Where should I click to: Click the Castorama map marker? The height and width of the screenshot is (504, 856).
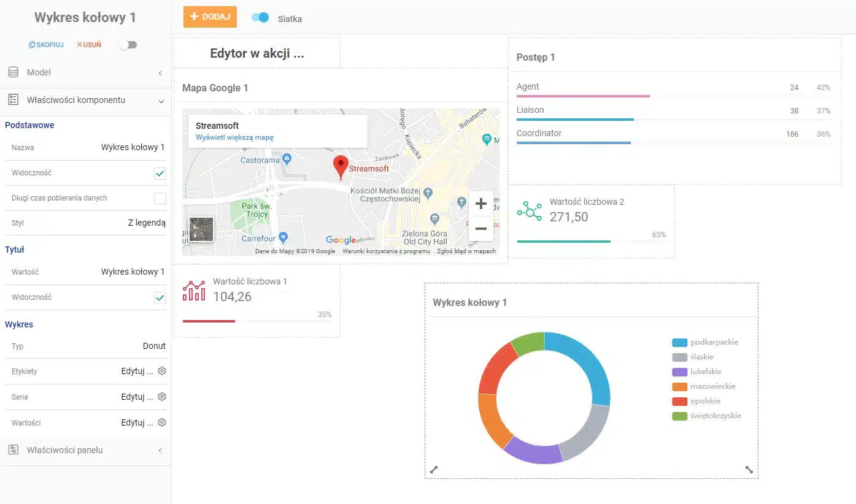point(287,159)
